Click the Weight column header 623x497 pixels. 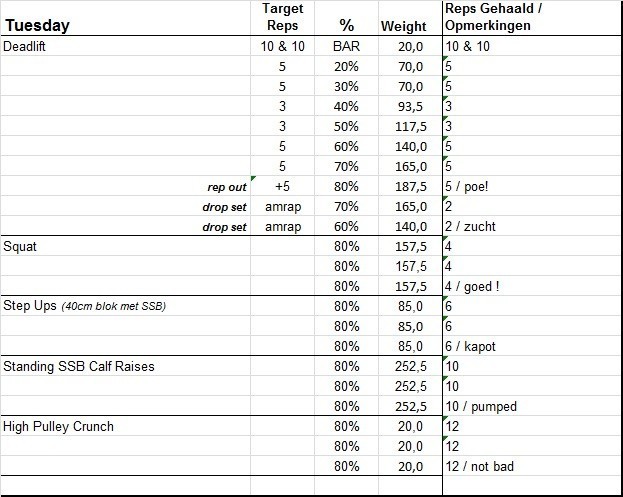403,26
